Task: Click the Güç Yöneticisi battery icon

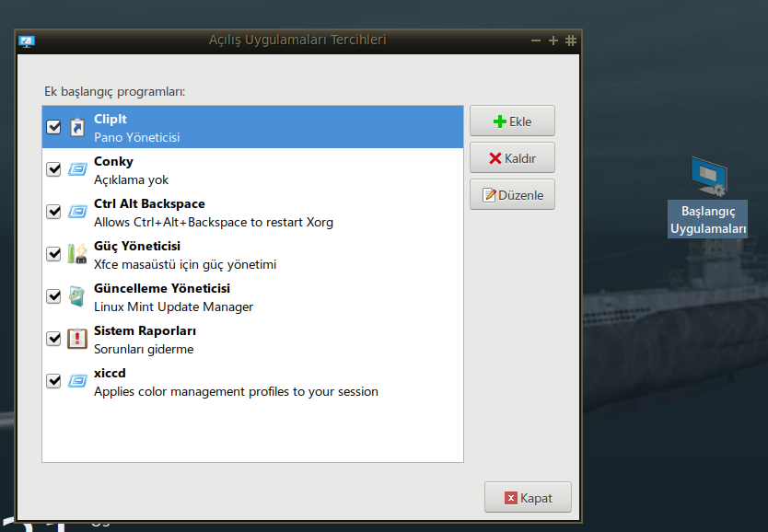Action: 77,253
